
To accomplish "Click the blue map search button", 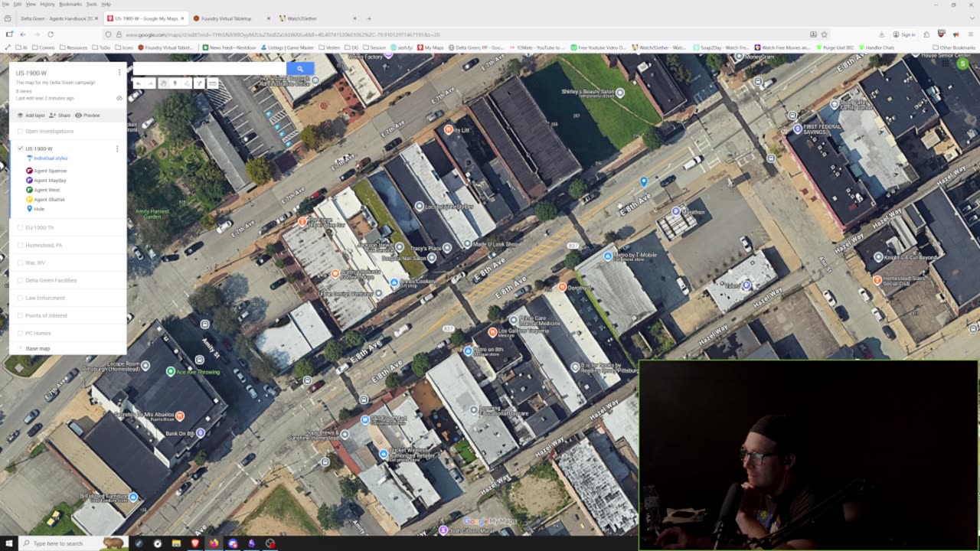I will point(299,69).
